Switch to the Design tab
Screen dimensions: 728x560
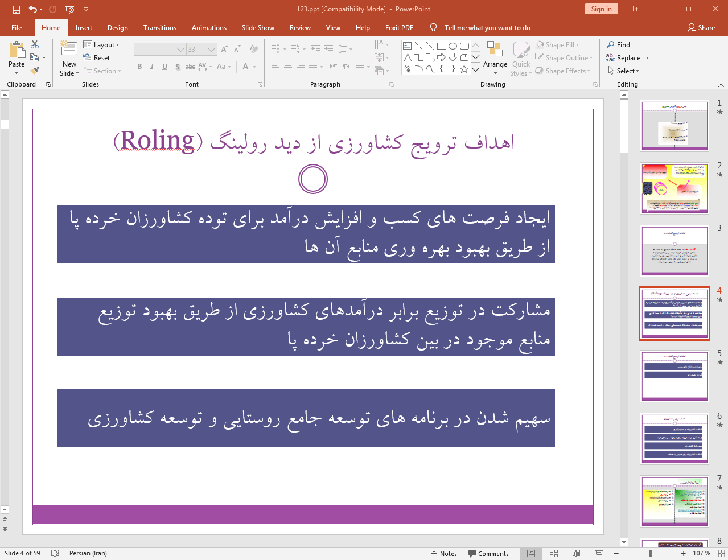[x=118, y=28]
